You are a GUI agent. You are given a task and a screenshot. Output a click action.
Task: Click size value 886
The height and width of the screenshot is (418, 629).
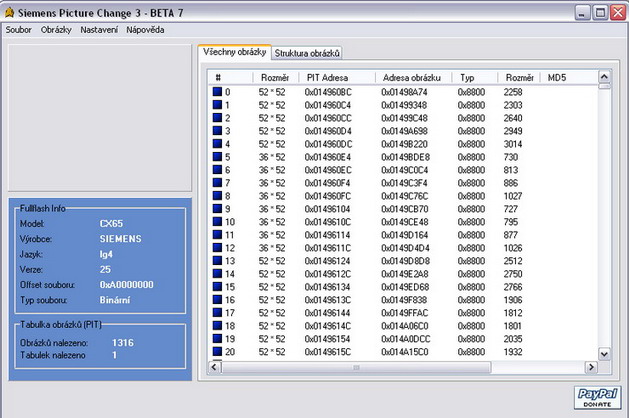511,183
